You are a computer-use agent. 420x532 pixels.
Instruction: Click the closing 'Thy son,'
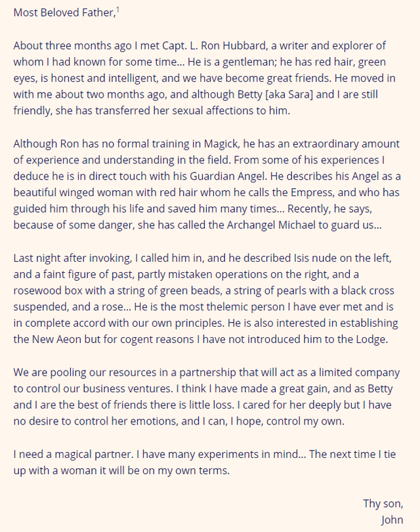[x=383, y=504]
